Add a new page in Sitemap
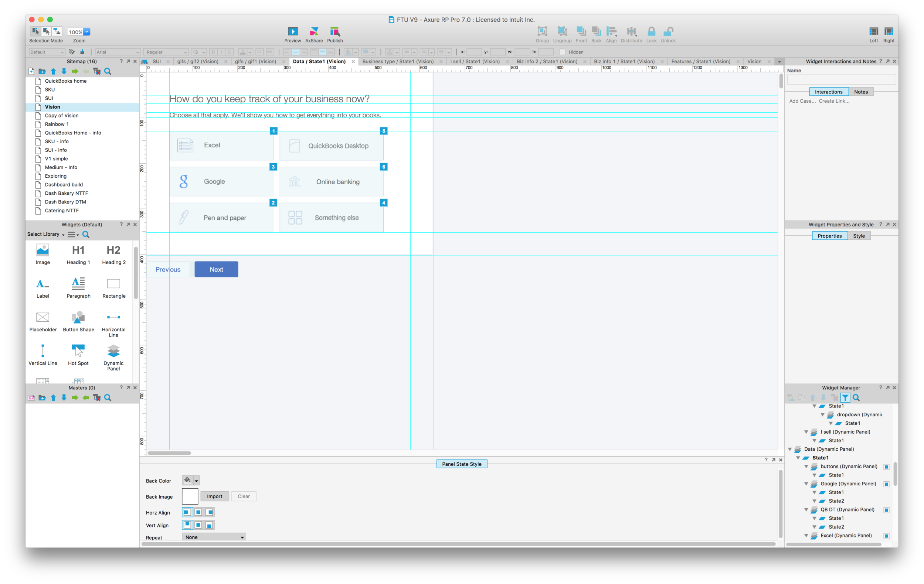924x584 pixels. 31,71
